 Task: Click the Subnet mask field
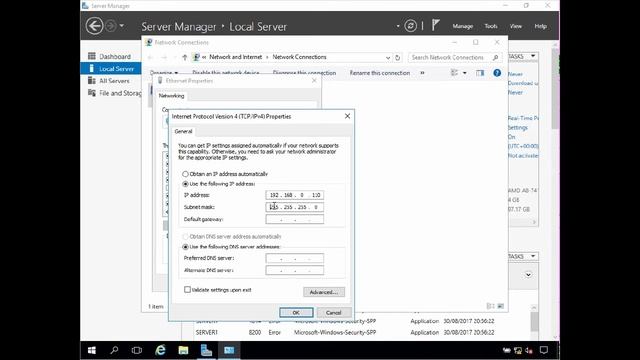click(294, 207)
